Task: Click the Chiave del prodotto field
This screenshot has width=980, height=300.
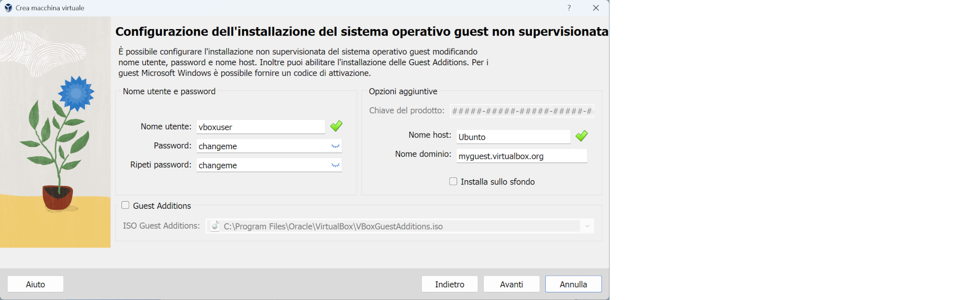Action: pyautogui.click(x=522, y=111)
